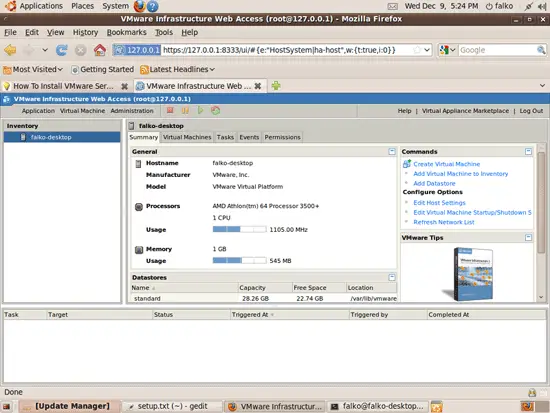550x413 pixels.
Task: Click the Create Virtual Machine link
Action: pos(447,164)
